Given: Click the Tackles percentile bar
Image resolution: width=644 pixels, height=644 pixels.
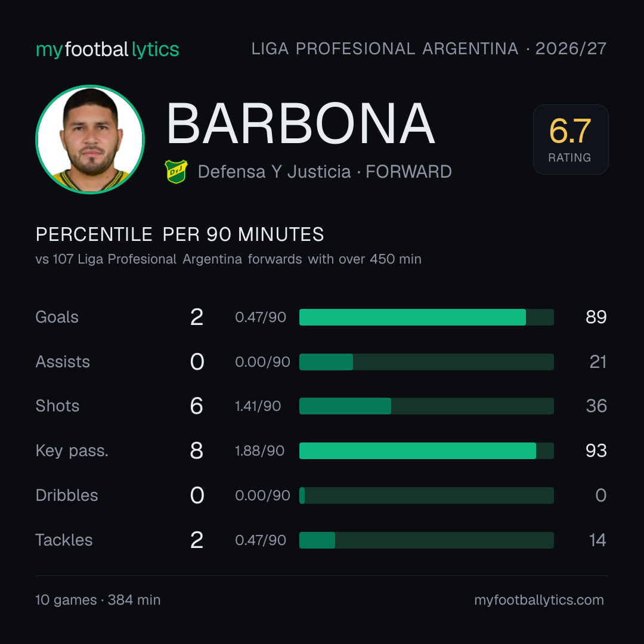Looking at the screenshot, I should click(x=426, y=540).
